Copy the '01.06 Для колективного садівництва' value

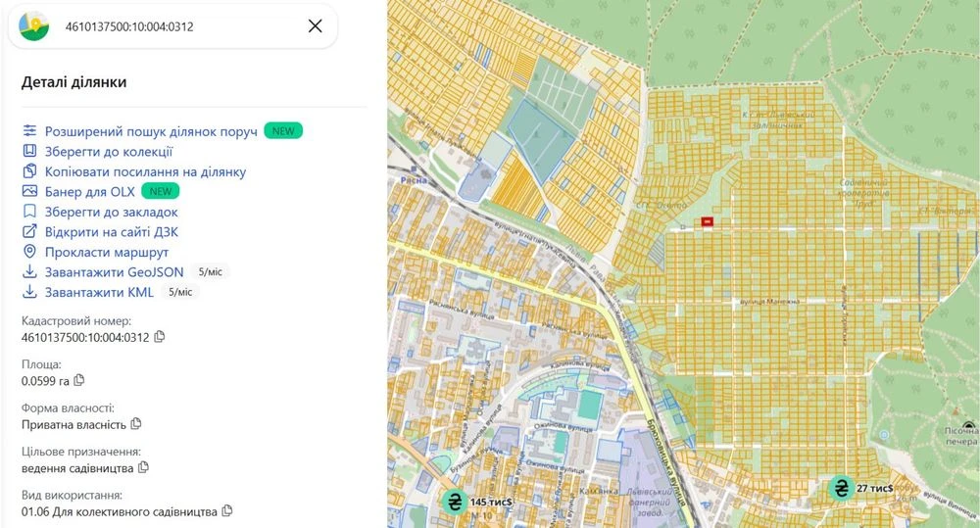(227, 510)
